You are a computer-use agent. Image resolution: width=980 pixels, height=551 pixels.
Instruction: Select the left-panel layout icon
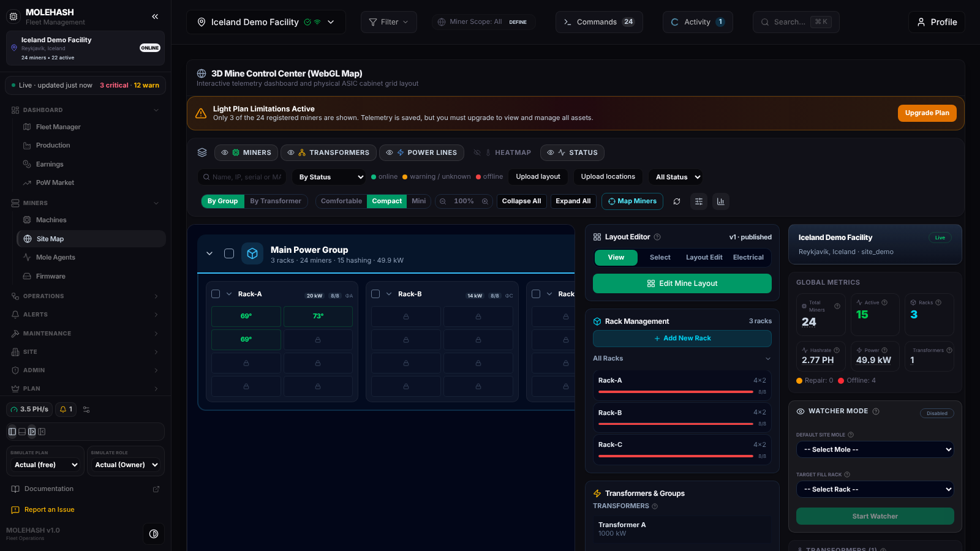[x=12, y=432]
